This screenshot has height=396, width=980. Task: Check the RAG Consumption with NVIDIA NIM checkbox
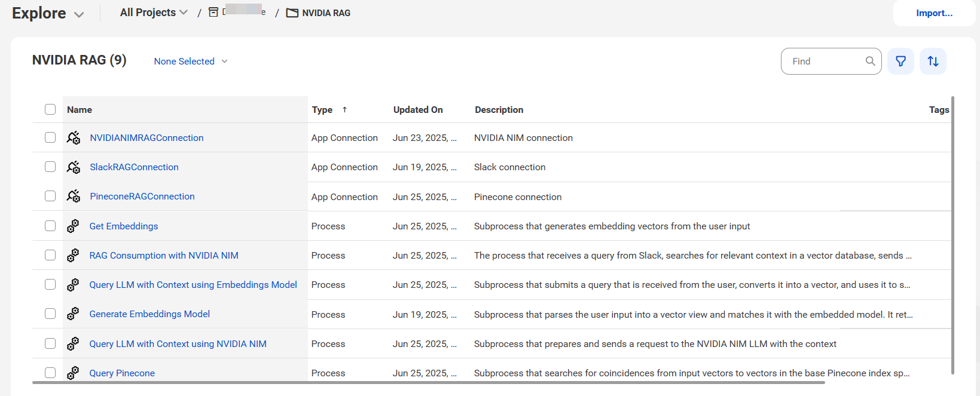50,255
